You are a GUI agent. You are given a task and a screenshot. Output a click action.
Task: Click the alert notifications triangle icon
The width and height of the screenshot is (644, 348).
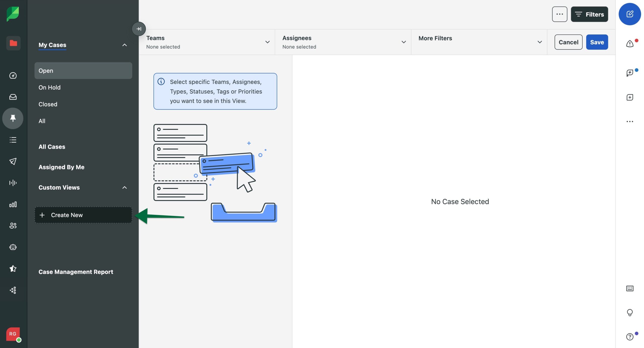pos(629,44)
